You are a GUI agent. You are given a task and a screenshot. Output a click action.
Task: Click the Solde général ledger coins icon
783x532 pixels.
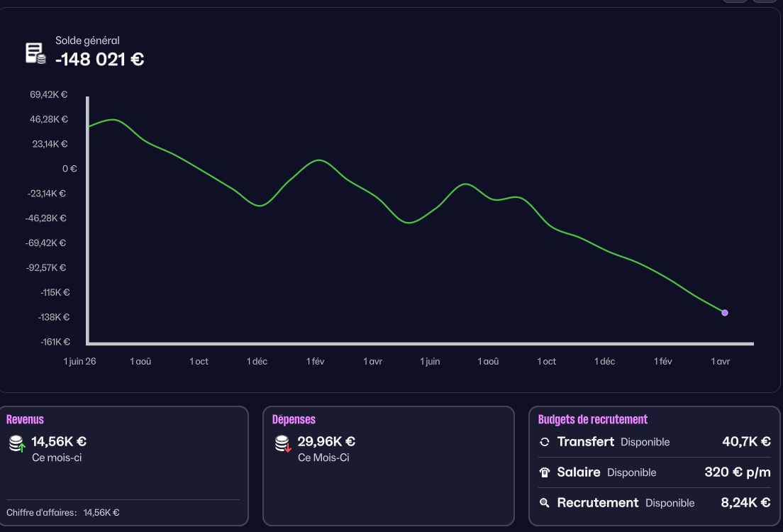point(35,53)
